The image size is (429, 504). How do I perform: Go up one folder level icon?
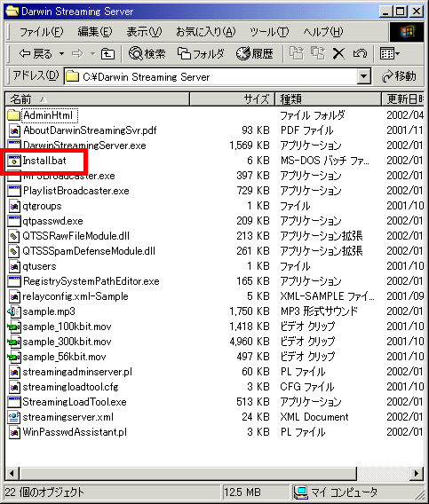(x=107, y=53)
